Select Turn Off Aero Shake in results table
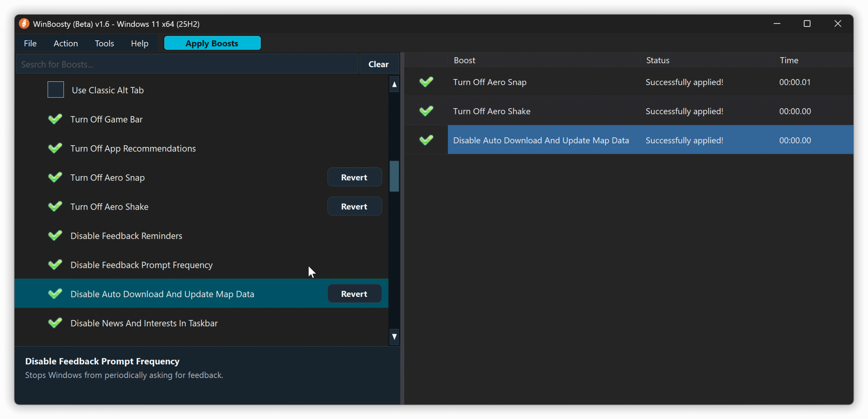868x419 pixels. tap(492, 111)
